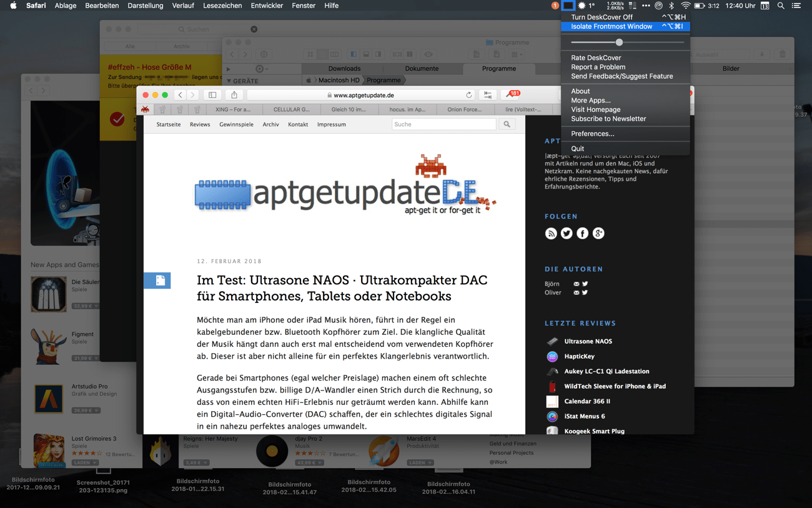Click the red notification badge in menu bar
This screenshot has width=812, height=508.
pyautogui.click(x=555, y=6)
